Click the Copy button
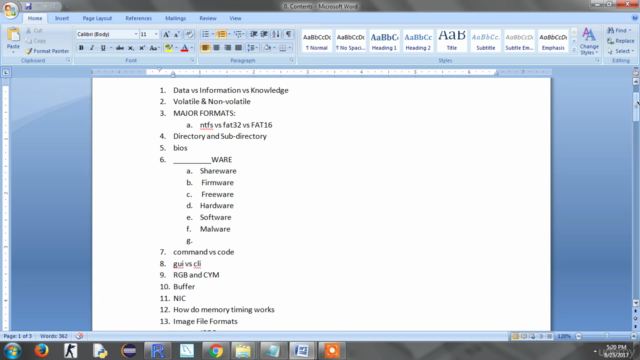 coord(36,41)
